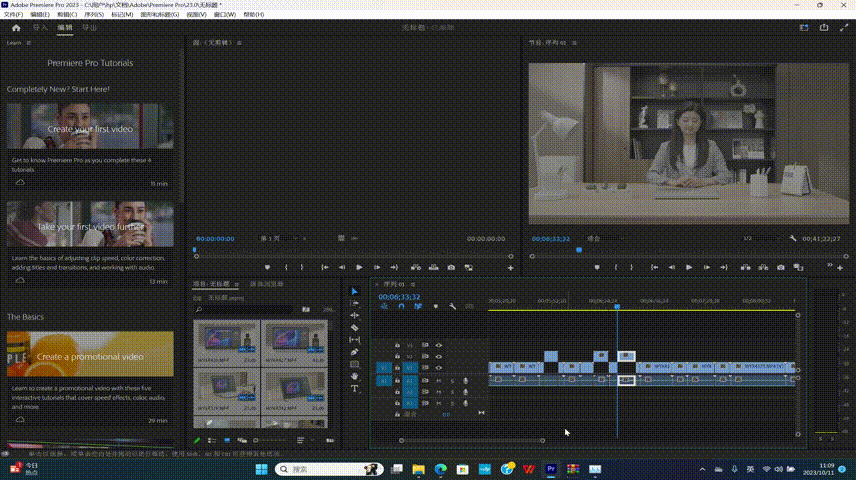Toggle voice-over record mic on A1
The image size is (856, 480).
pyautogui.click(x=465, y=381)
